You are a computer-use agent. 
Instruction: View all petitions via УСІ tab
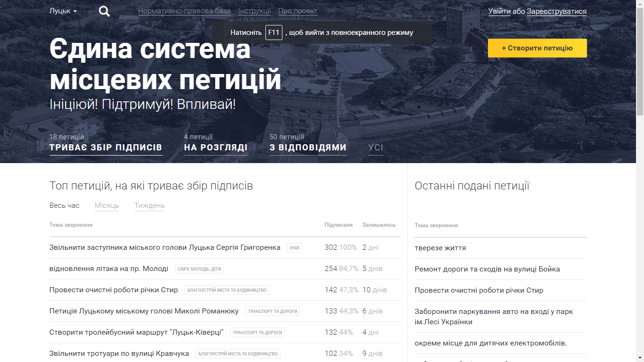(376, 147)
